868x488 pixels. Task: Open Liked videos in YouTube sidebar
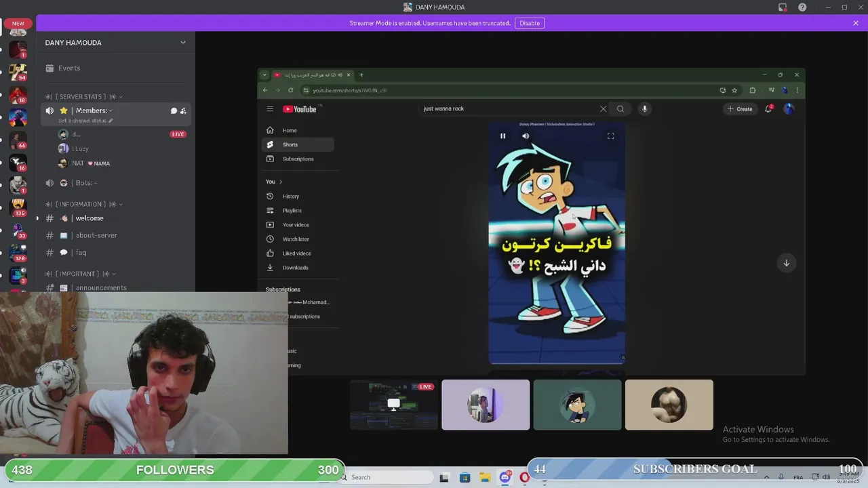point(297,253)
